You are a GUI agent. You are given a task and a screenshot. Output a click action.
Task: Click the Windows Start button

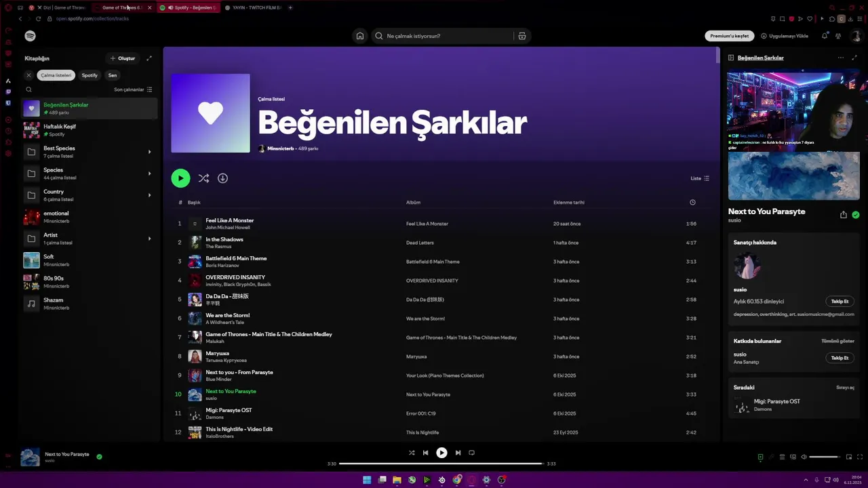coord(367,480)
